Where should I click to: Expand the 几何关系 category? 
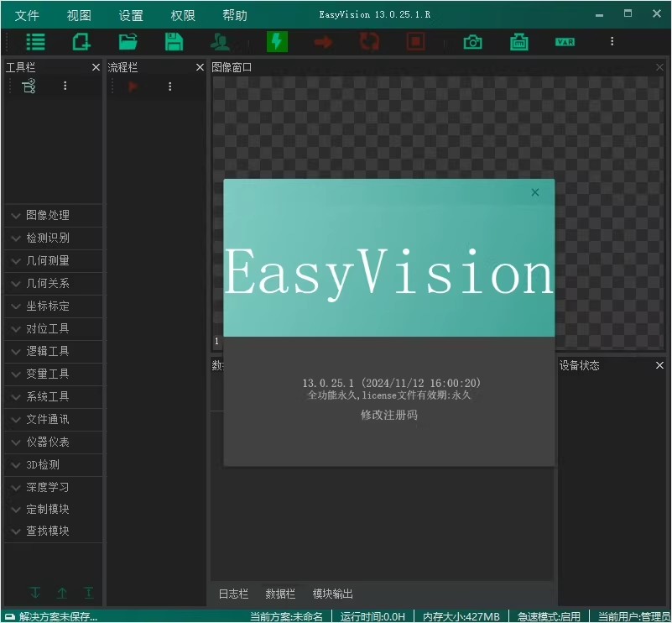(x=53, y=284)
